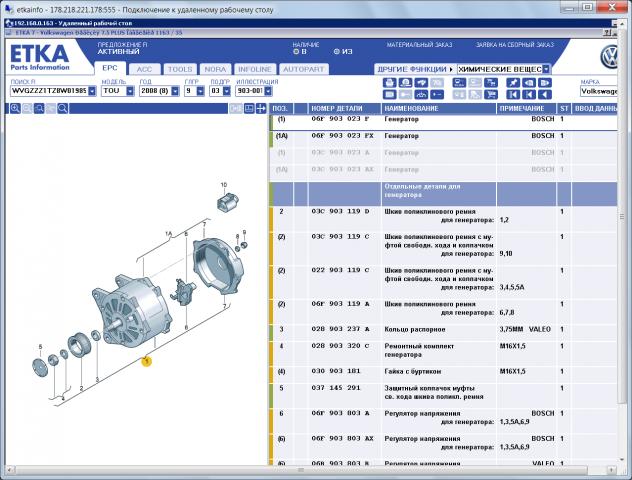Select part number 06F 903 023 F
The height and width of the screenshot is (480, 632).
click(340, 119)
